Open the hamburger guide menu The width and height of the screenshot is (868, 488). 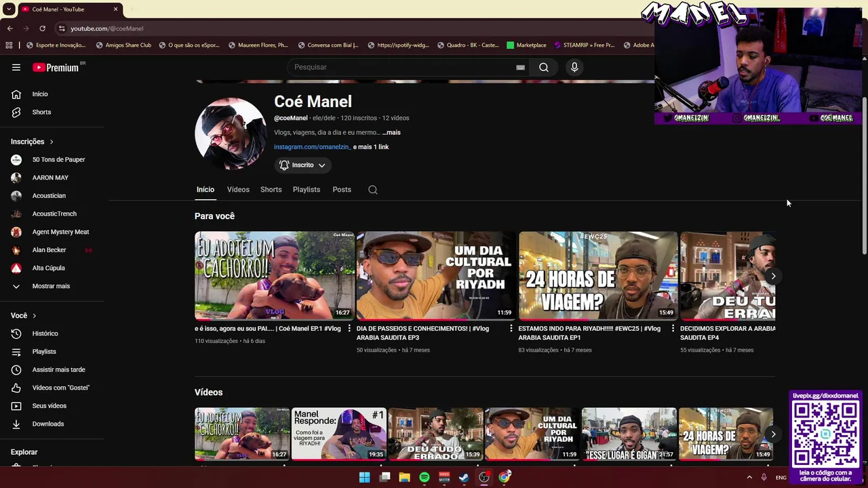[16, 67]
